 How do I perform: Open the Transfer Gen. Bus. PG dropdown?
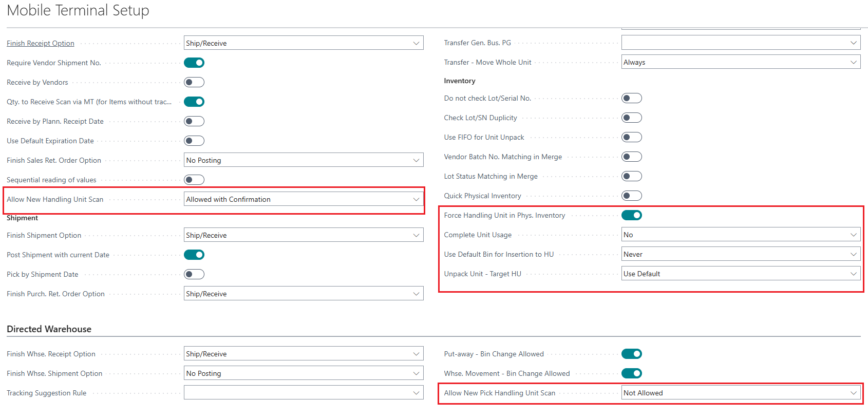click(x=740, y=43)
